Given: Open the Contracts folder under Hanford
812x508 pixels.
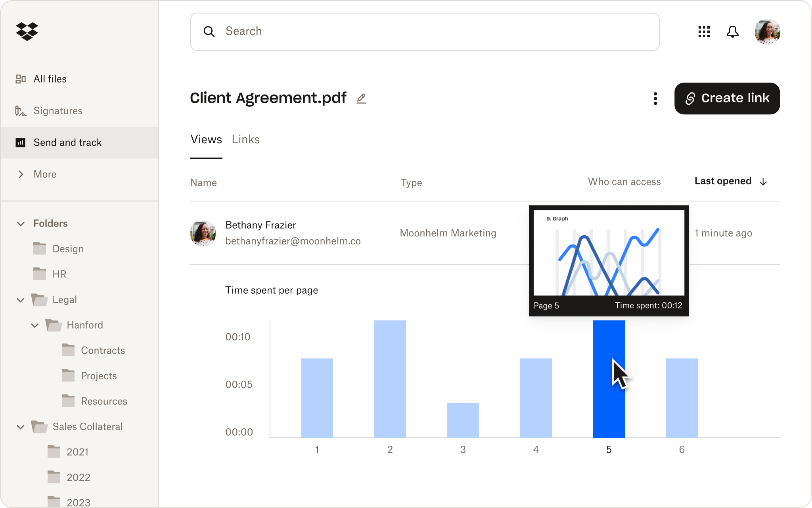Looking at the screenshot, I should [103, 350].
